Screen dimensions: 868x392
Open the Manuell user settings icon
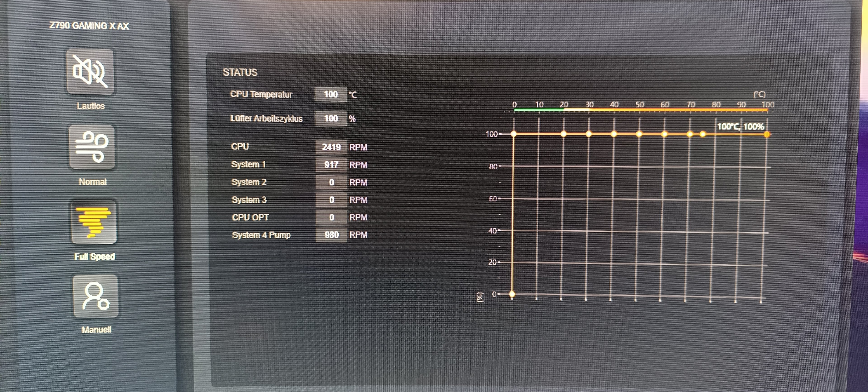tap(96, 296)
